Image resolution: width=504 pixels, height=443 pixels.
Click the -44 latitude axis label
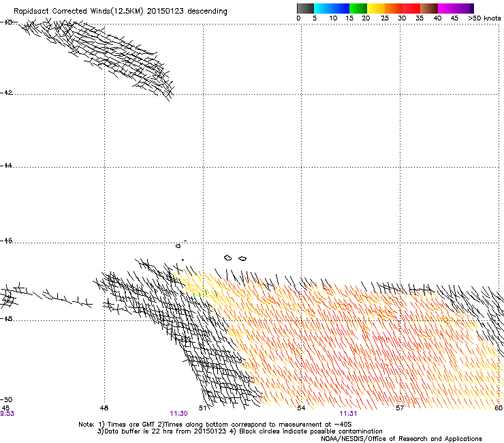point(6,166)
